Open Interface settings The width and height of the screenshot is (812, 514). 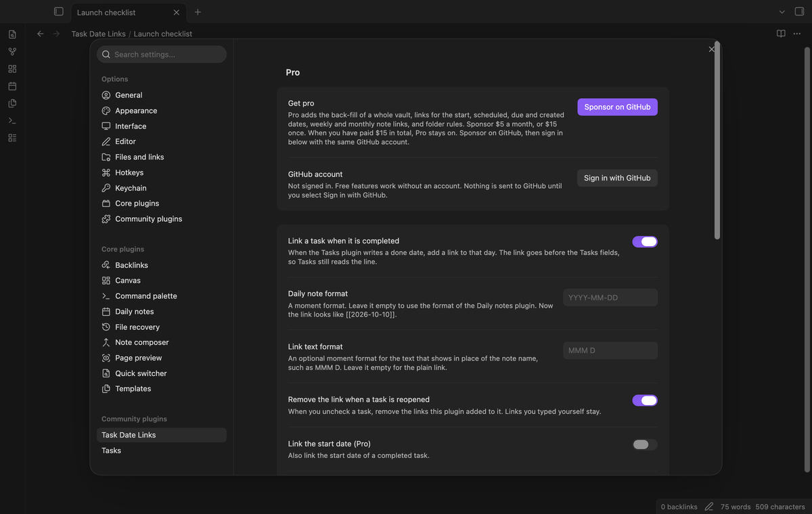point(162,126)
